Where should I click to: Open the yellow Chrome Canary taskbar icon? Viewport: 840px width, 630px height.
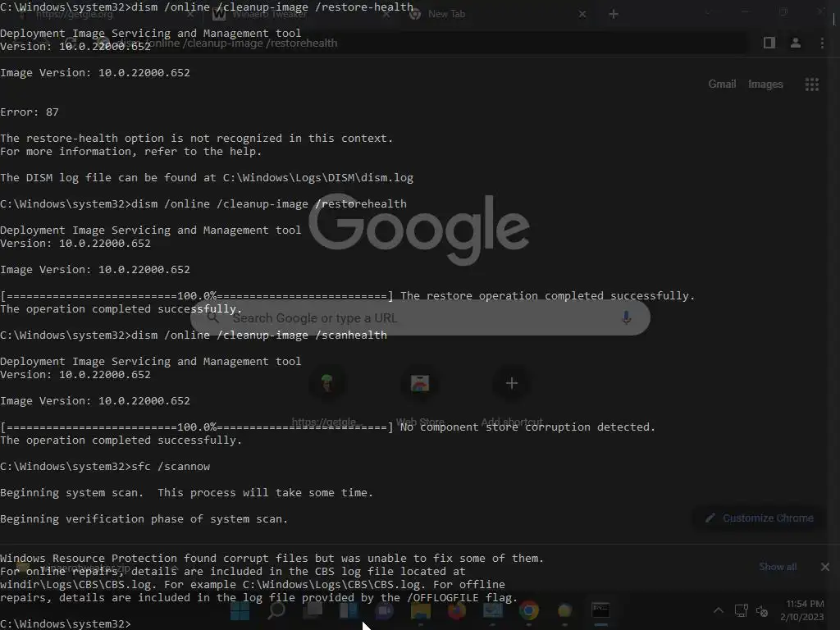coord(564,610)
